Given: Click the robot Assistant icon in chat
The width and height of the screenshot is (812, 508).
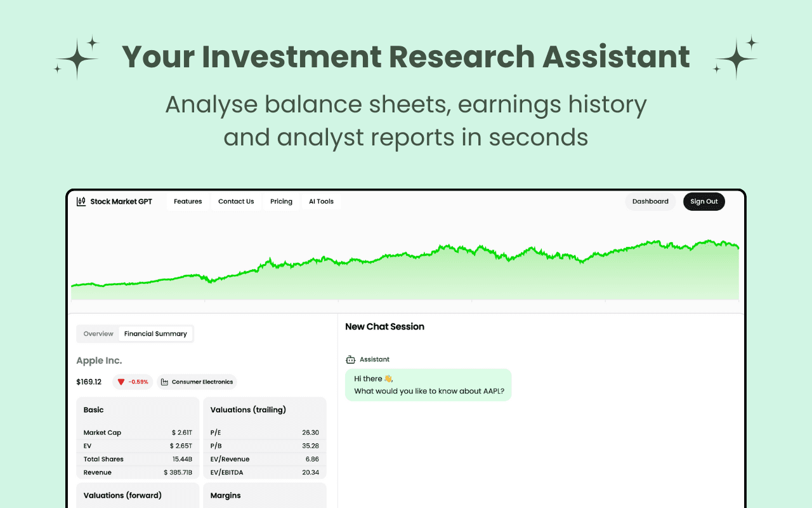Looking at the screenshot, I should [350, 359].
